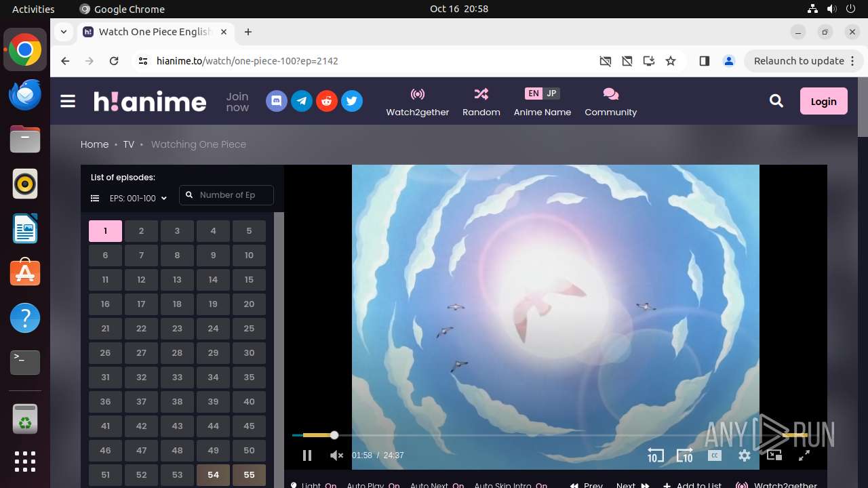Click the Join now text
This screenshot has height=488, width=868.
point(237,102)
